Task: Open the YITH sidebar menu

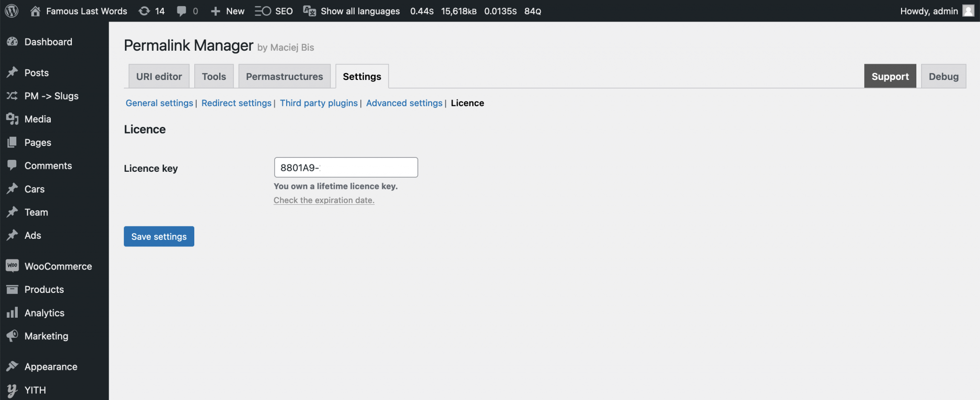Action: point(35,390)
